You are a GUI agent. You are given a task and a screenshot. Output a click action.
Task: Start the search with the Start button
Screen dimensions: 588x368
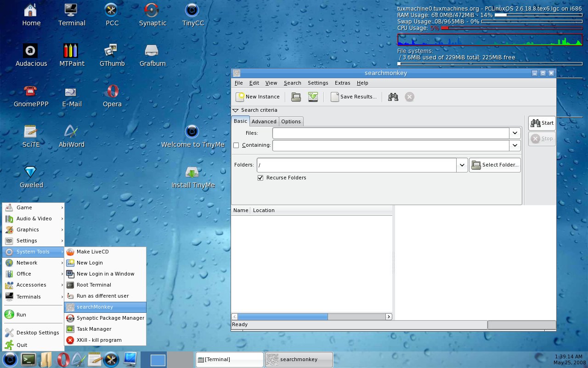click(x=542, y=123)
